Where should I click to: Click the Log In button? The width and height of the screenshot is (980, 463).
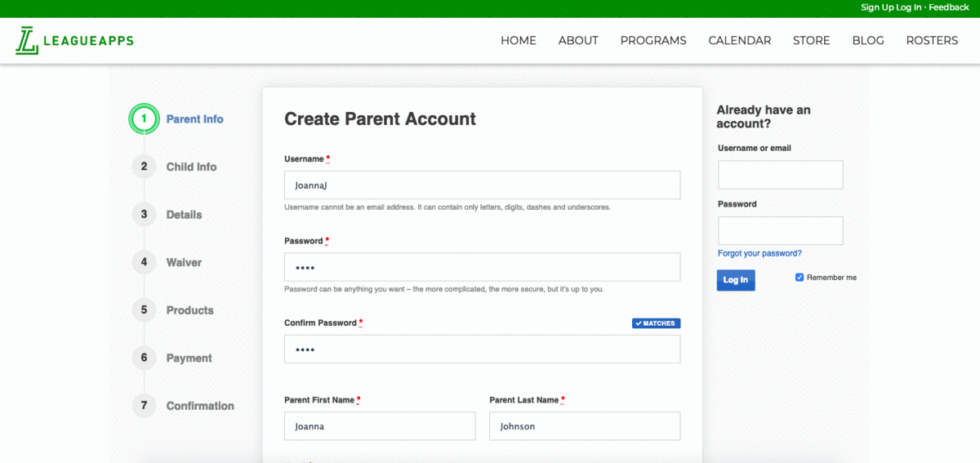coord(736,280)
